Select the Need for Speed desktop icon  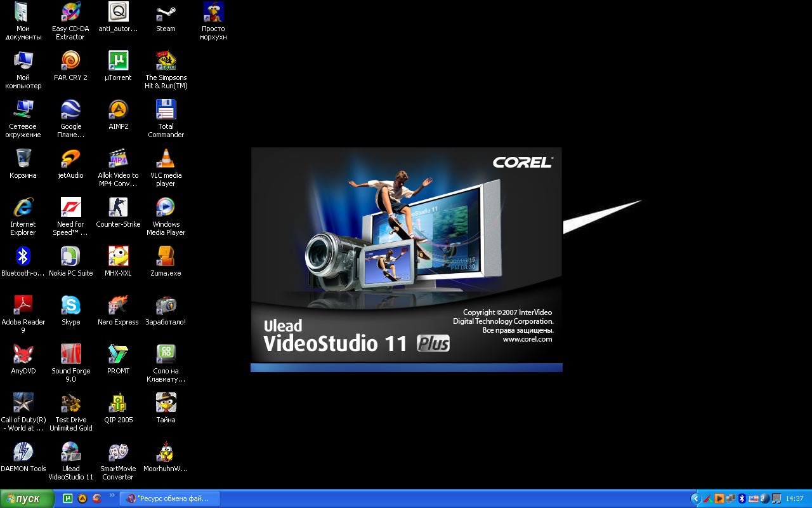[x=70, y=208]
